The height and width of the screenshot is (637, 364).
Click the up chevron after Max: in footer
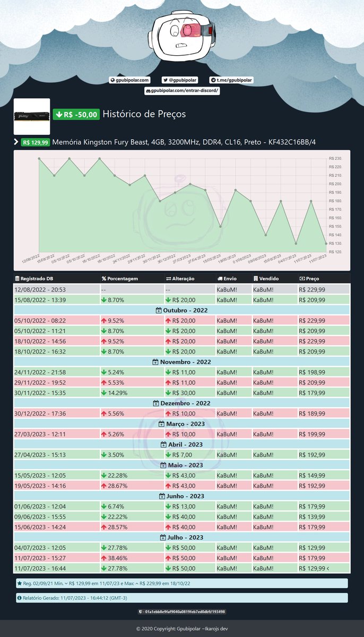pyautogui.click(x=137, y=583)
